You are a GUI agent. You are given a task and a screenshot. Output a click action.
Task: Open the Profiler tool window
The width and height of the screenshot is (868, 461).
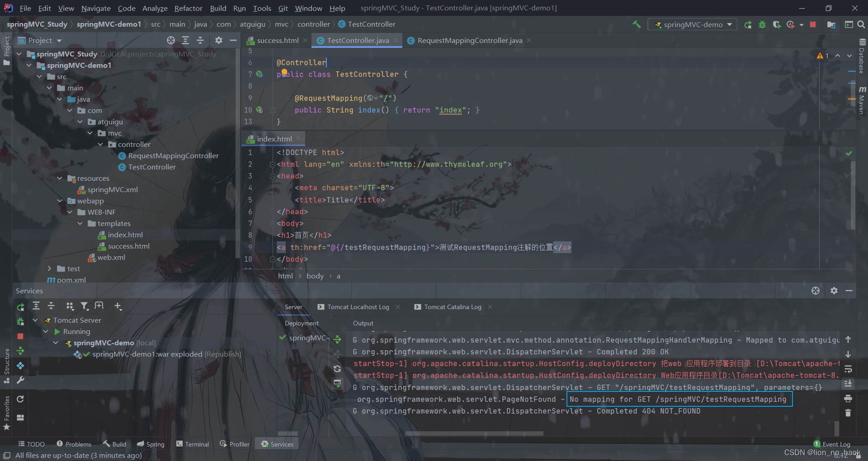coord(235,444)
